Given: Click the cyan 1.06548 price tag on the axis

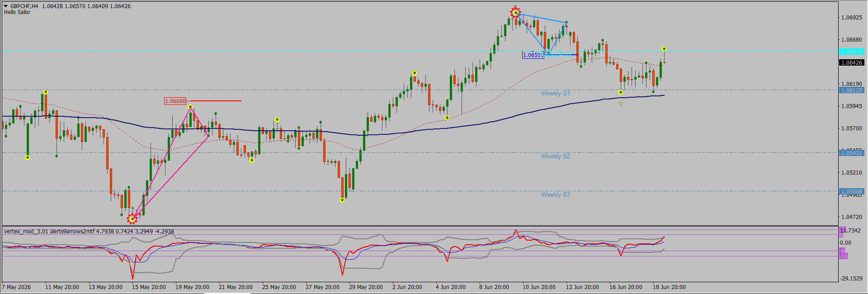Looking at the screenshot, I should click(852, 52).
